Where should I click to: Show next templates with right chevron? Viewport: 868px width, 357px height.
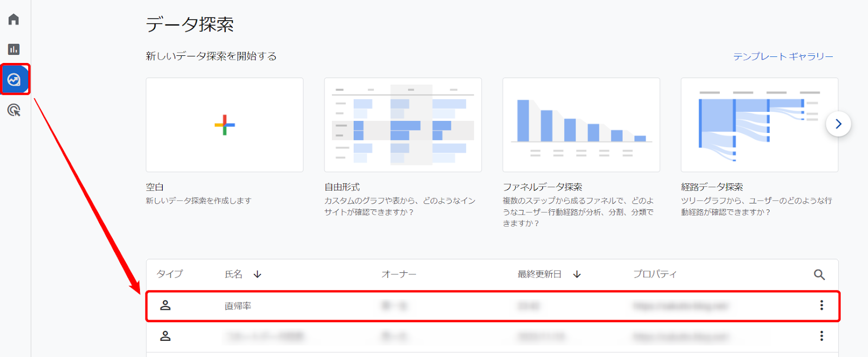(838, 124)
